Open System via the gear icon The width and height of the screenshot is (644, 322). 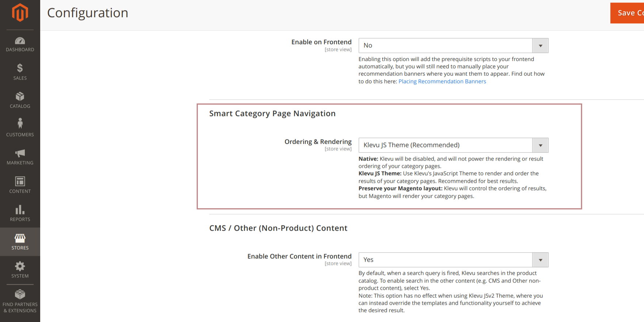tap(20, 266)
